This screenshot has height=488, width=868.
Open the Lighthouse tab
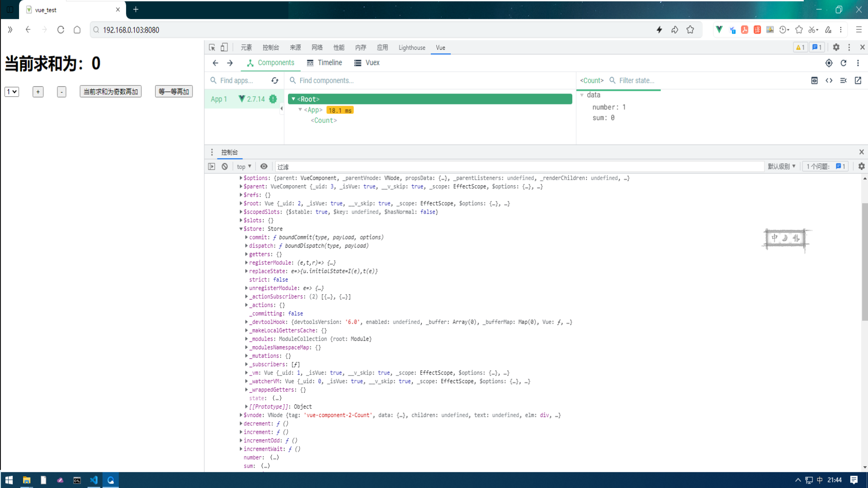tap(412, 47)
